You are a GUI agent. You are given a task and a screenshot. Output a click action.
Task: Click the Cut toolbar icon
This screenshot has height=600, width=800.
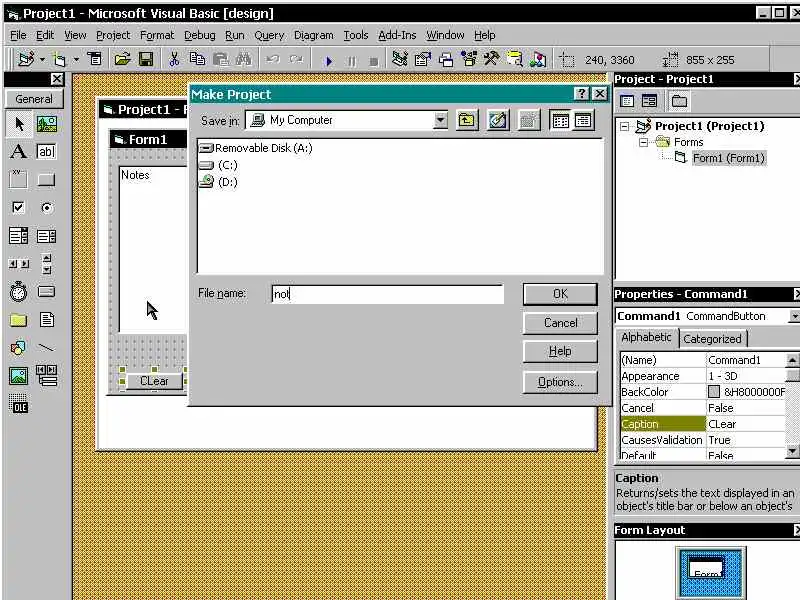[x=174, y=60]
